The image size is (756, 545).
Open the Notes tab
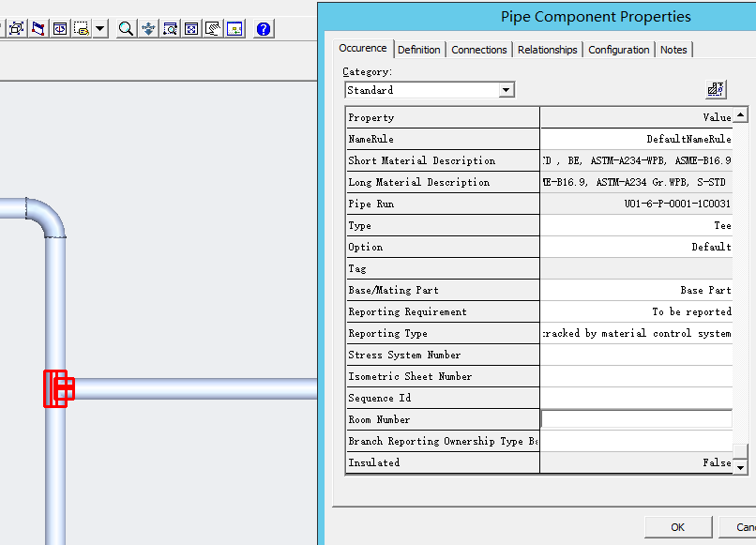[673, 50]
